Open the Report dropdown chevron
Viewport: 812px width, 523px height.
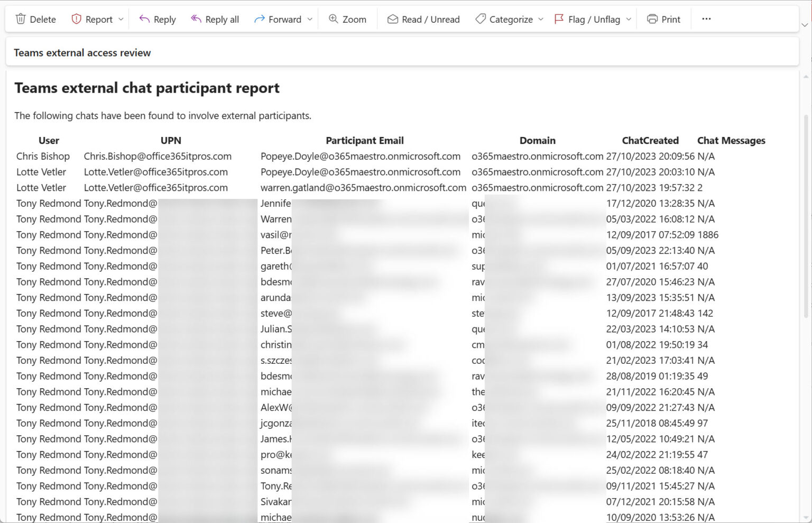coord(121,20)
